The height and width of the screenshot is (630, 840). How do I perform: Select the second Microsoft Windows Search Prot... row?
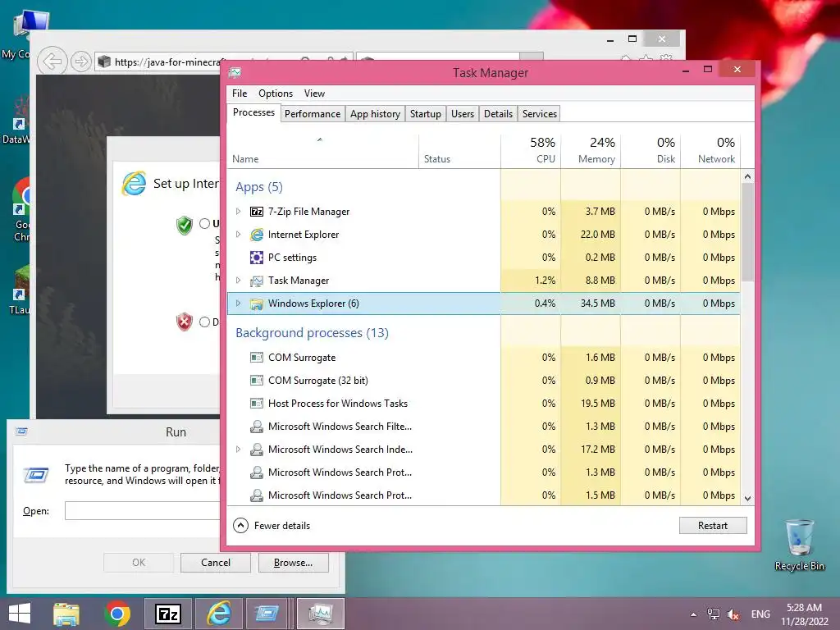pos(484,495)
